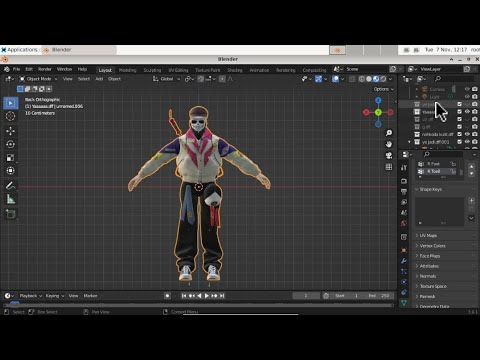Image resolution: width=480 pixels, height=360 pixels.
Task: Hide the Light object with its eye icon
Action: 467,96
